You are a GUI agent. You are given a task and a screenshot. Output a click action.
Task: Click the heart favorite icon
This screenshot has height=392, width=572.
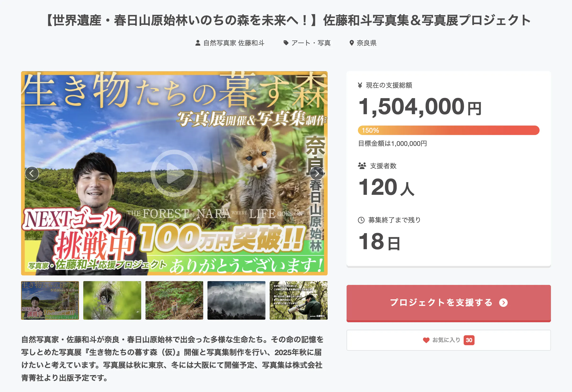pos(426,340)
